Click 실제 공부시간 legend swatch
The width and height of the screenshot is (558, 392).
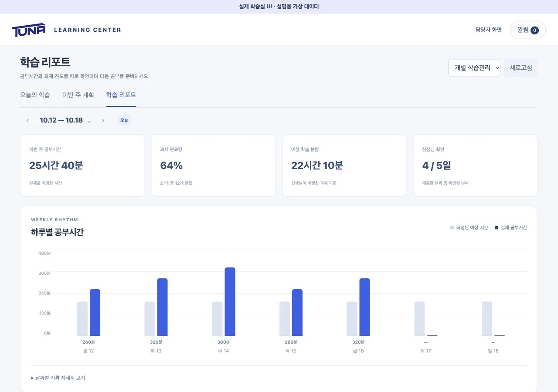497,228
